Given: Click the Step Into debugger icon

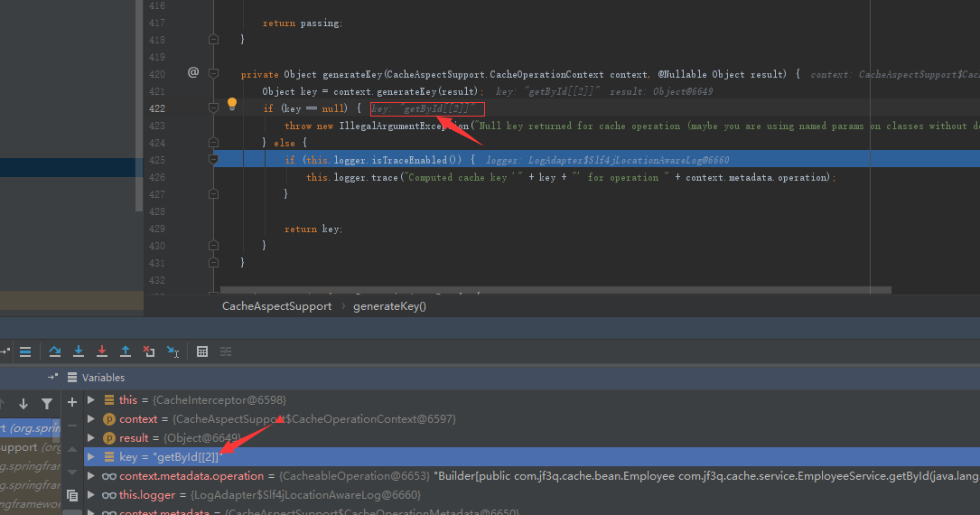Looking at the screenshot, I should click(x=78, y=351).
